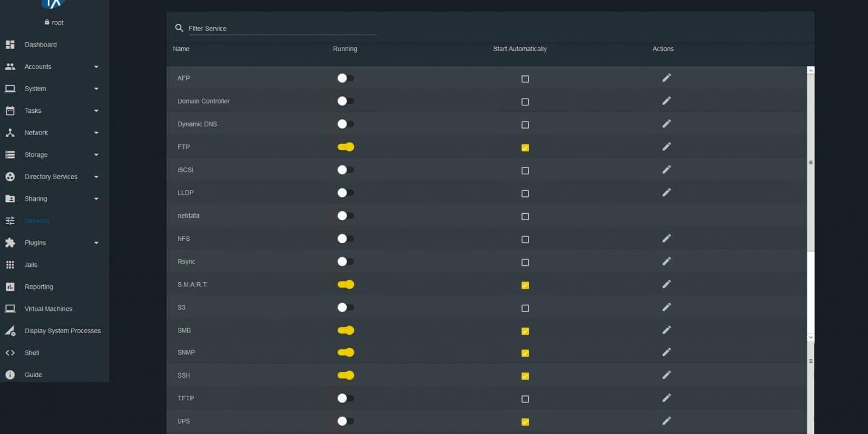Viewport: 868px width, 434px height.
Task: Toggle the AFP running switch on
Action: (x=346, y=78)
